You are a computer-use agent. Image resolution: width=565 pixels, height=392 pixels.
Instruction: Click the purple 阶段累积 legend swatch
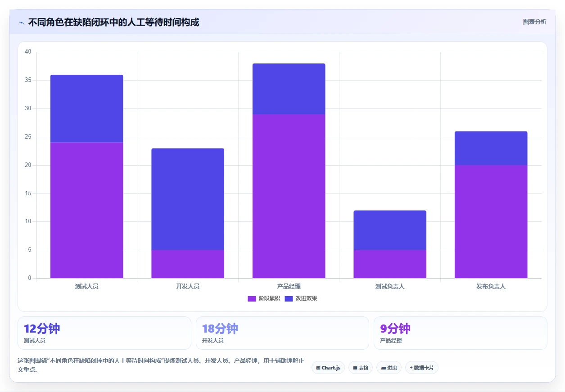pos(252,299)
